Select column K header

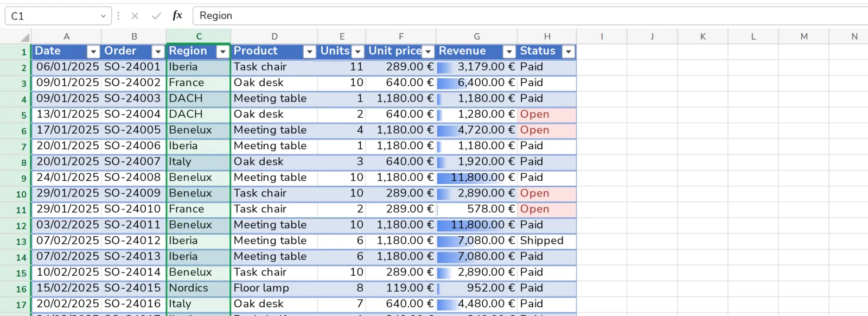point(703,36)
